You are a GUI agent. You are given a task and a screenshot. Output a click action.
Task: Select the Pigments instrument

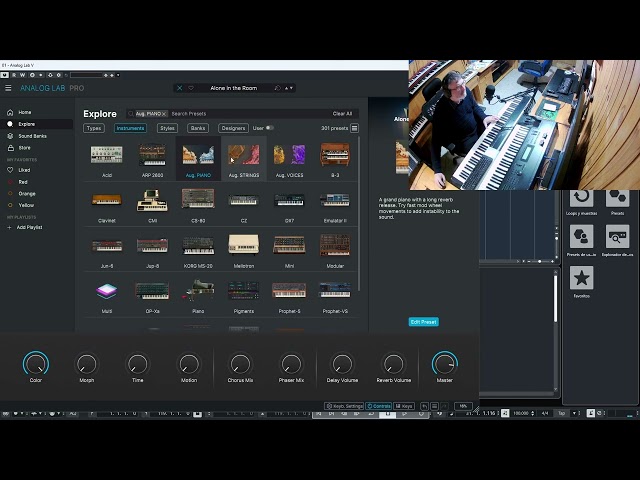click(x=244, y=296)
